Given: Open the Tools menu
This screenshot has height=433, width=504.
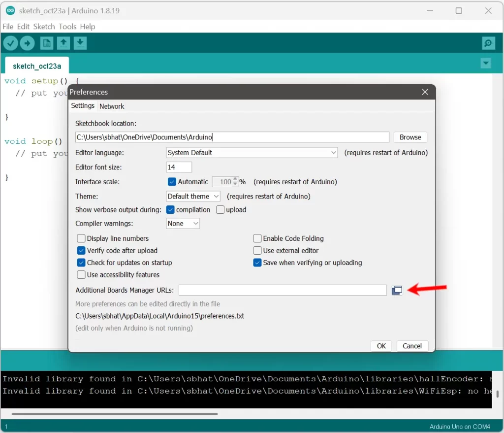Looking at the screenshot, I should [x=67, y=27].
